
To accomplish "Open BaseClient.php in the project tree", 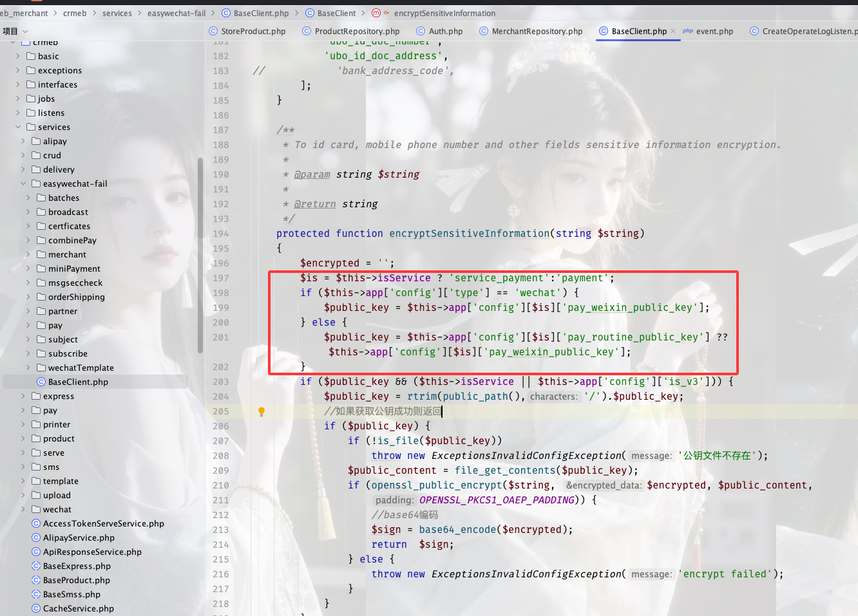I will point(78,382).
